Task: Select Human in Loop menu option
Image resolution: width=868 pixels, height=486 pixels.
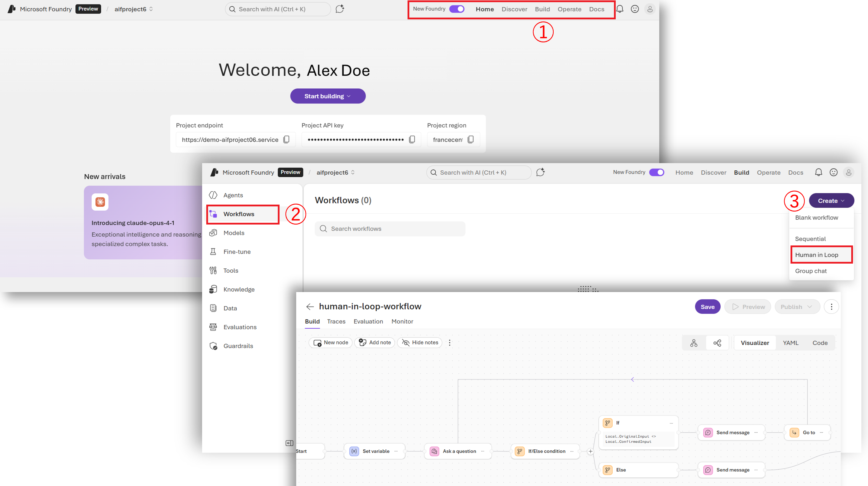Action: pos(817,255)
